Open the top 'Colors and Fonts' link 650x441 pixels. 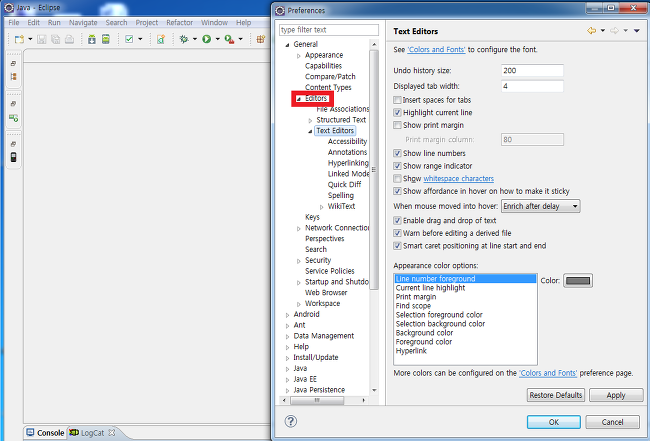(x=436, y=49)
